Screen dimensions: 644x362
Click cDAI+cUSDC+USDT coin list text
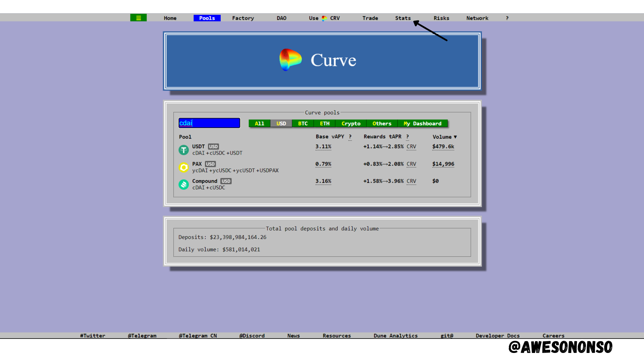coord(217,153)
